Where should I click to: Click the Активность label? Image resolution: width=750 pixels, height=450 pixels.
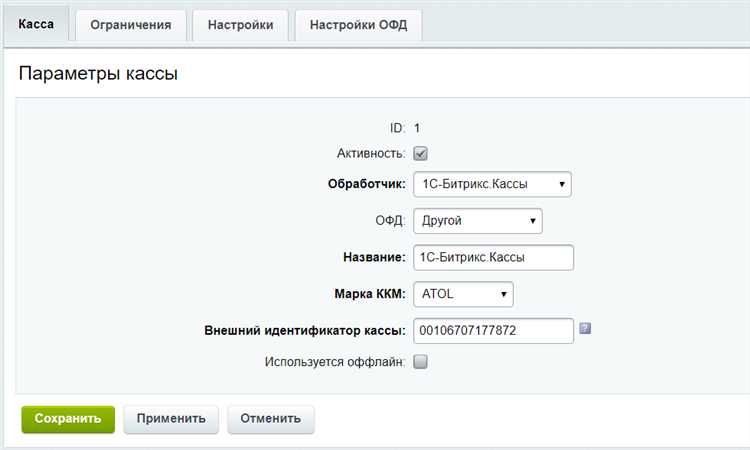coord(371,154)
